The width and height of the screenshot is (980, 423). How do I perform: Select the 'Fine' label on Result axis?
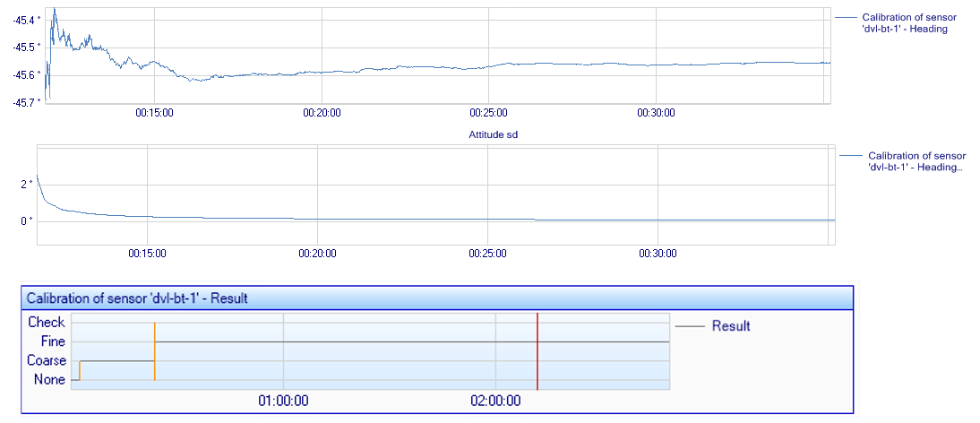(53, 341)
